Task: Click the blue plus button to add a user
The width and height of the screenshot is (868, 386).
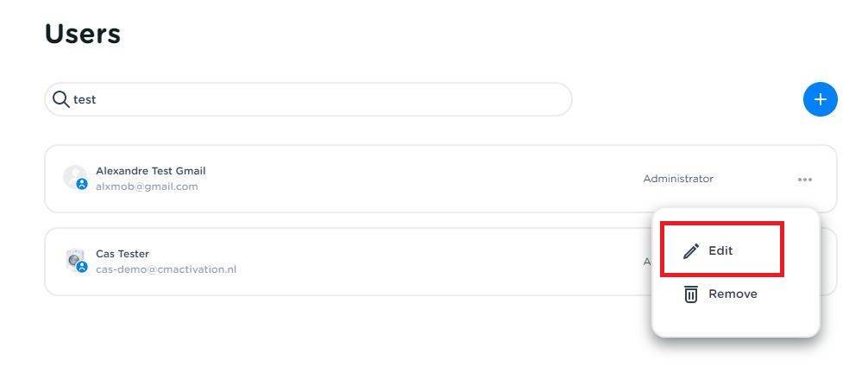Action: 820,99
